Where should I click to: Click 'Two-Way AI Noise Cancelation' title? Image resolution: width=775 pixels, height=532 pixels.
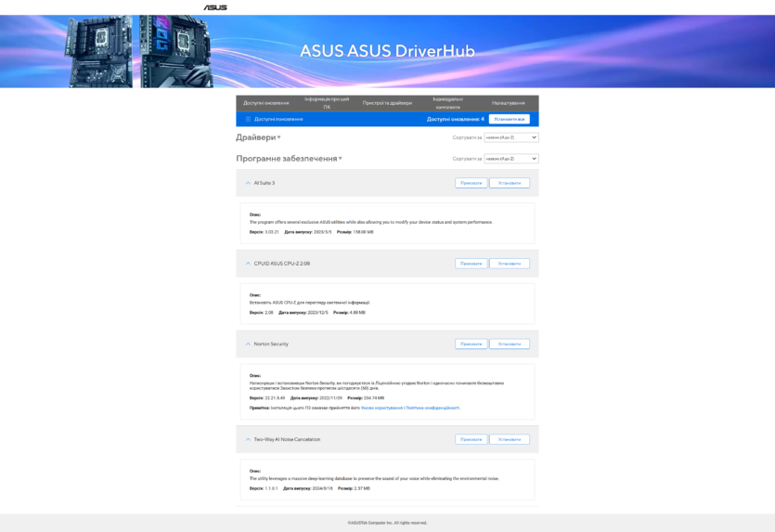[x=287, y=439]
